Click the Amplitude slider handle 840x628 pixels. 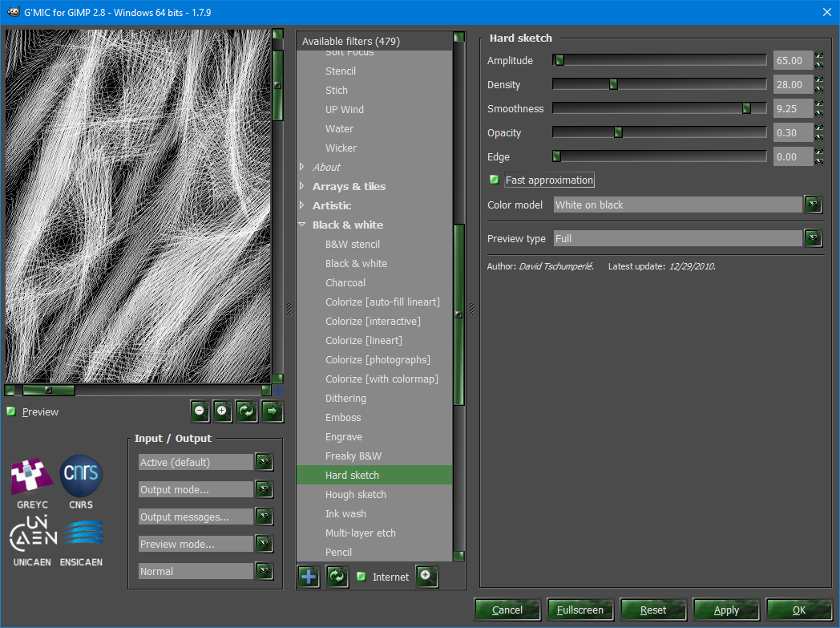point(559,60)
